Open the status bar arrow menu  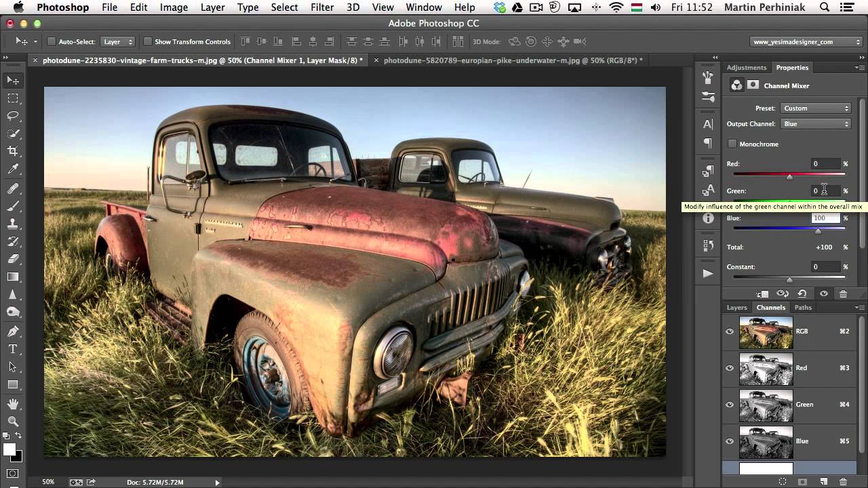click(217, 482)
